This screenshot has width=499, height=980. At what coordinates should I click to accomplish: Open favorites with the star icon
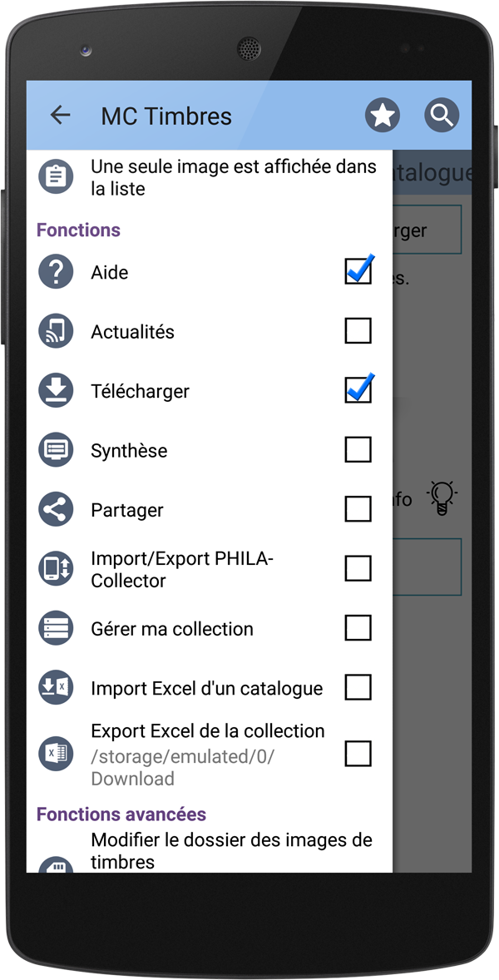click(x=383, y=115)
